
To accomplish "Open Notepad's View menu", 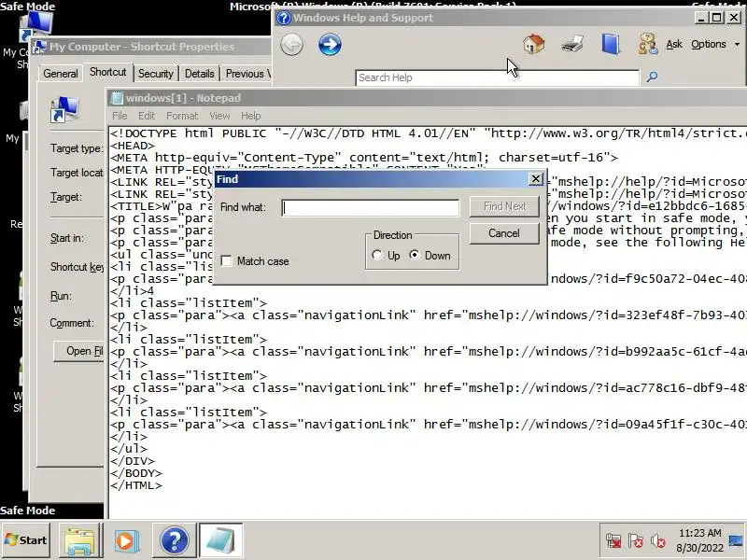I will point(219,116).
